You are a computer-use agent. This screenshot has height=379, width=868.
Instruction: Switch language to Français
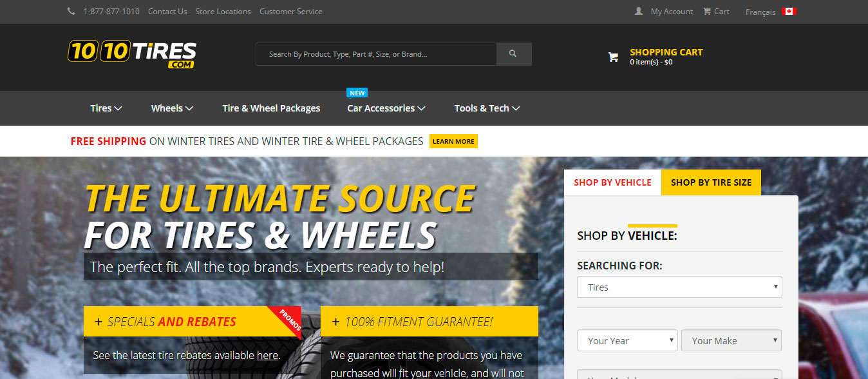point(760,12)
